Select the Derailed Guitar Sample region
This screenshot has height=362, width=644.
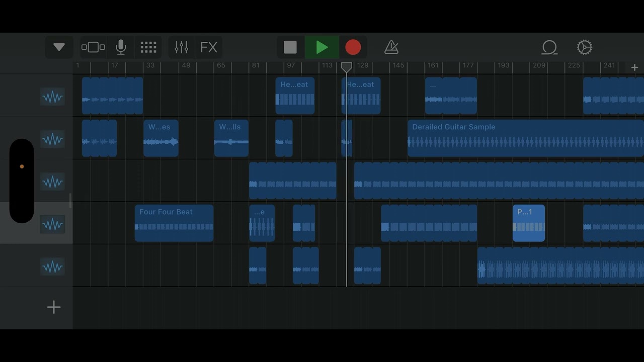(x=525, y=138)
